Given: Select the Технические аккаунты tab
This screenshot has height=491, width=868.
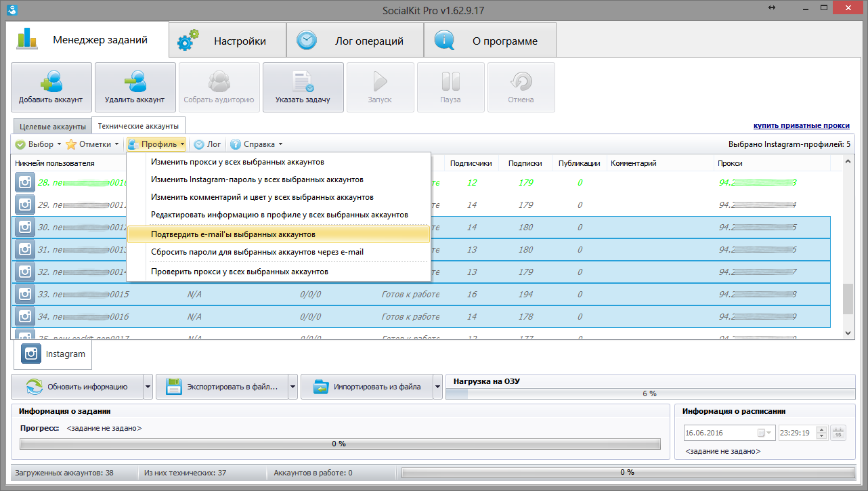Looking at the screenshot, I should coord(139,125).
